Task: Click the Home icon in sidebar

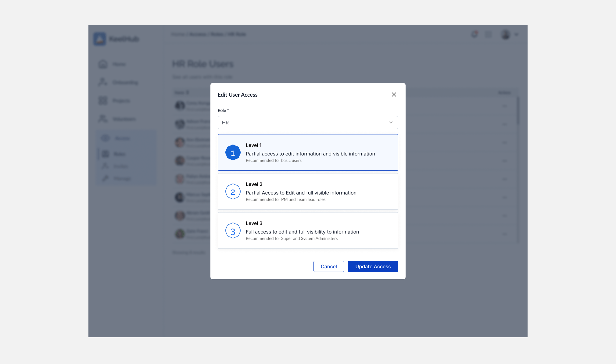Action: coord(103,64)
